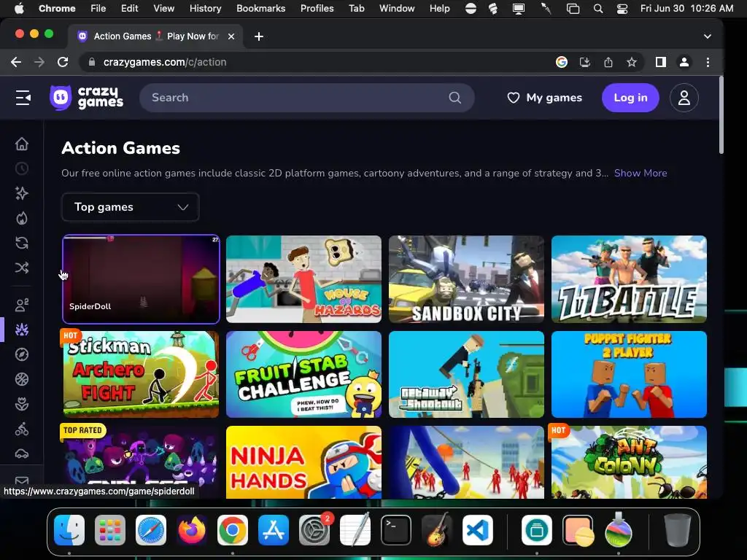Collapse the sidebar with the hamburger menu icon
747x560 pixels.
coord(23,98)
